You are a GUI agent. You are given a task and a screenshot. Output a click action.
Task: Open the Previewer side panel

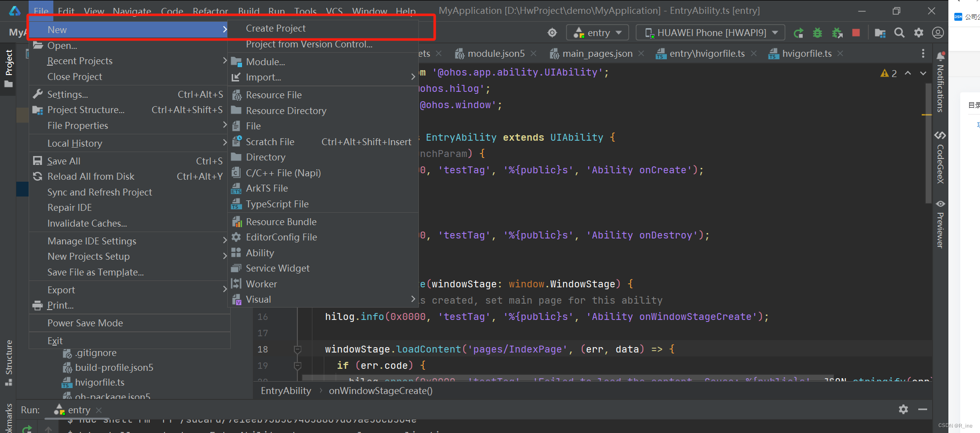point(940,224)
